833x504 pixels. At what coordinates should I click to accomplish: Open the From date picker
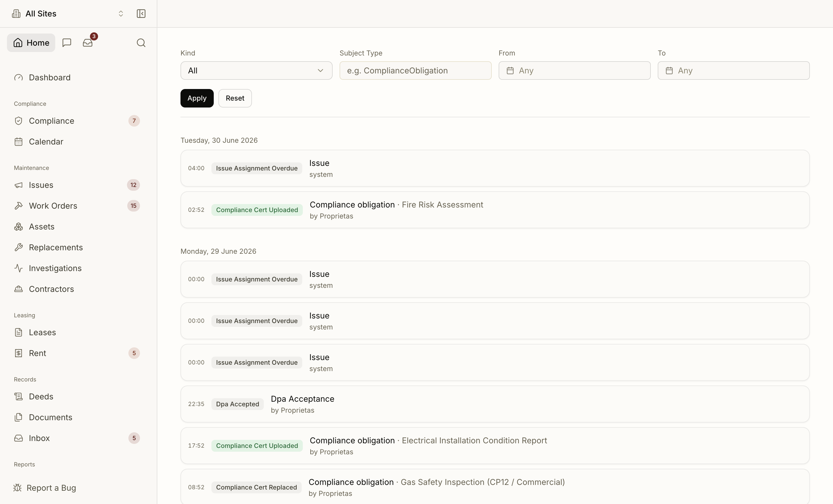574,71
